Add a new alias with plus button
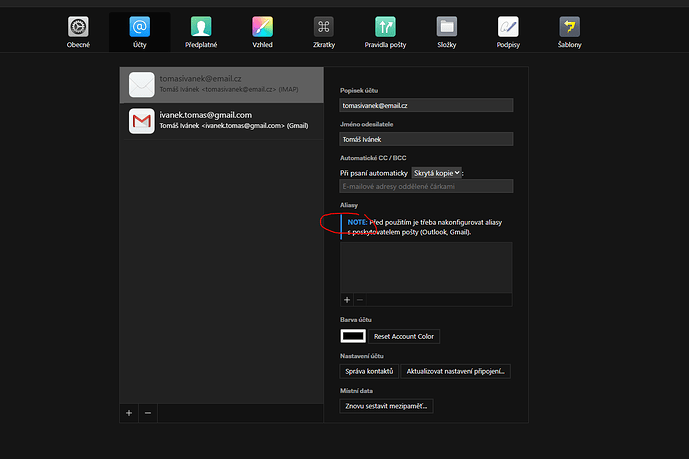 pos(347,300)
